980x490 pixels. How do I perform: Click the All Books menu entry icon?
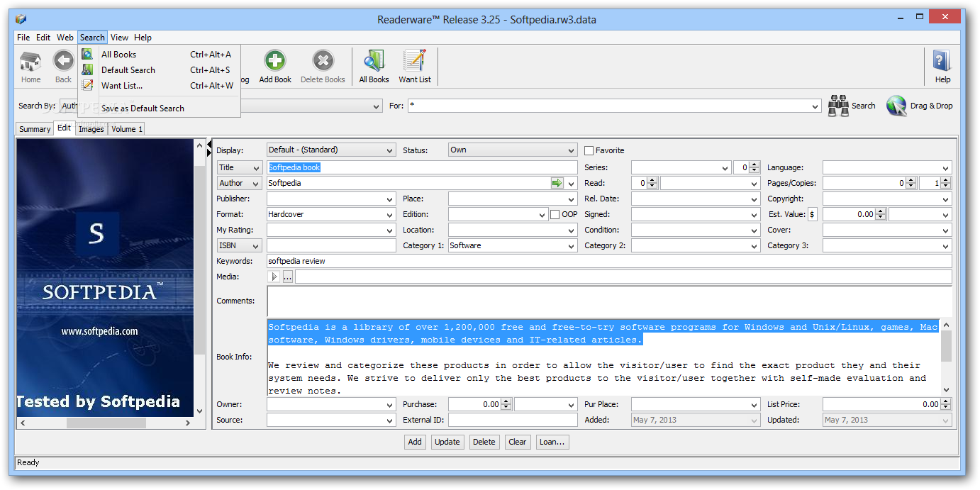click(x=87, y=54)
